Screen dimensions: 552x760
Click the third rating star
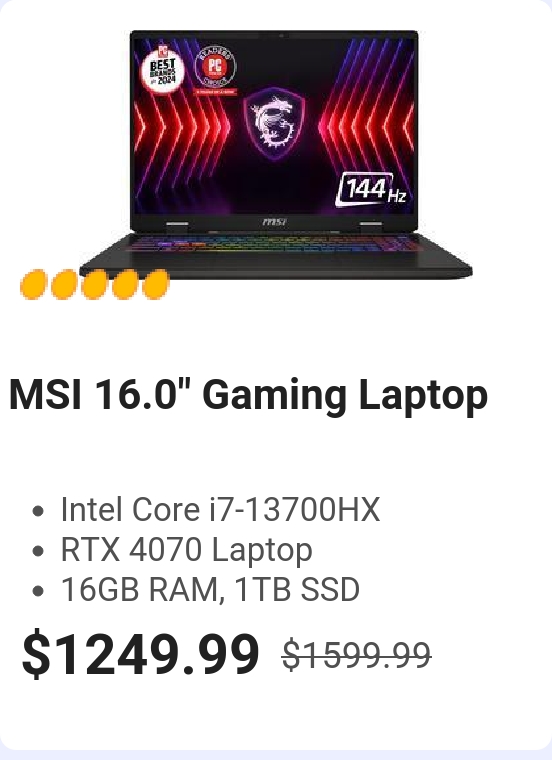pyautogui.click(x=95, y=285)
